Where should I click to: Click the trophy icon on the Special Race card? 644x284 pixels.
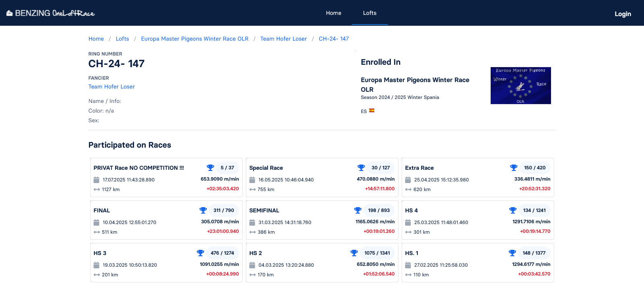coord(361,168)
